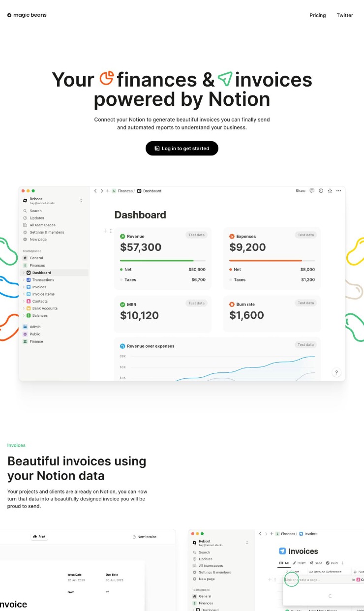
Task: Click the orange Expenses progress bar
Action: tap(272, 260)
